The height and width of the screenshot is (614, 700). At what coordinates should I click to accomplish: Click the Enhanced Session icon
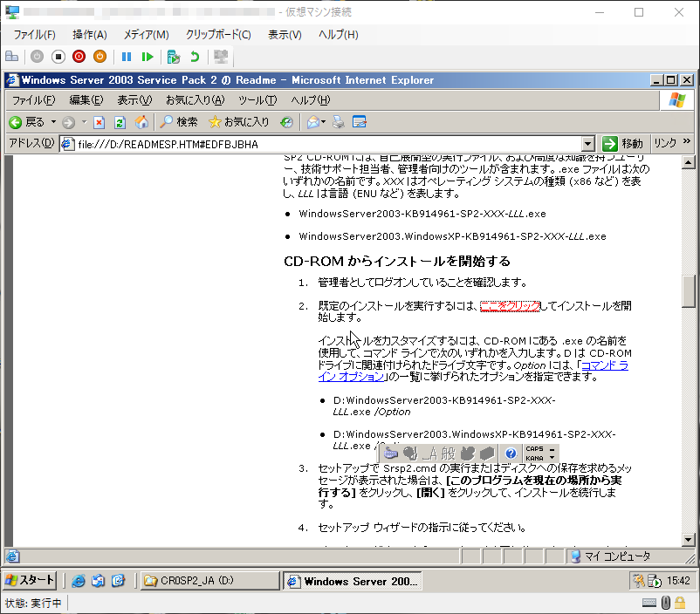tap(221, 57)
